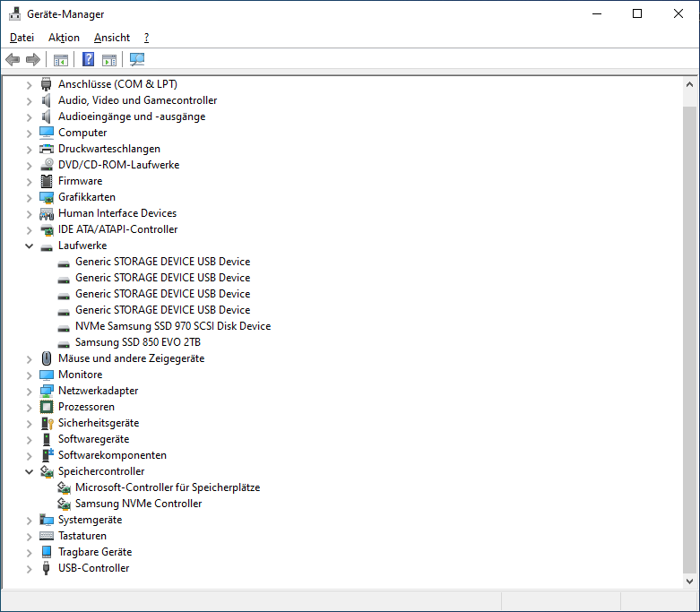This screenshot has width=700, height=612.
Task: Open the ? help menu
Action: tap(146, 38)
